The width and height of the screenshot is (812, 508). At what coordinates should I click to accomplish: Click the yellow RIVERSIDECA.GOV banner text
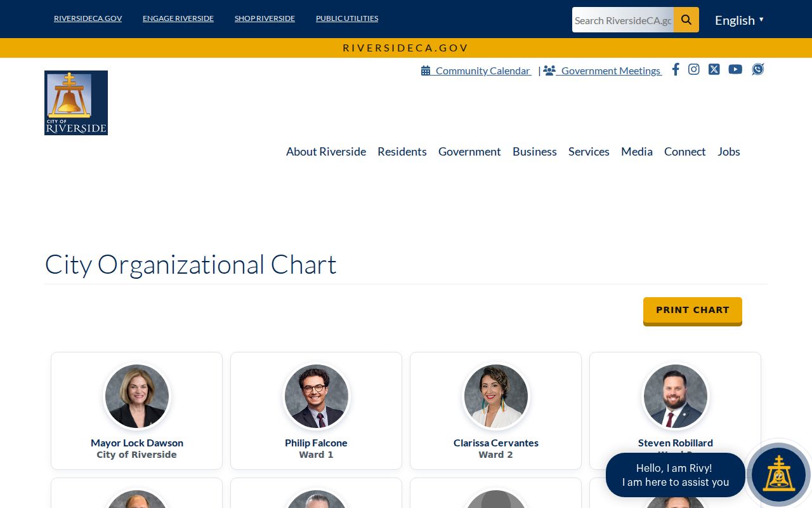tap(406, 48)
